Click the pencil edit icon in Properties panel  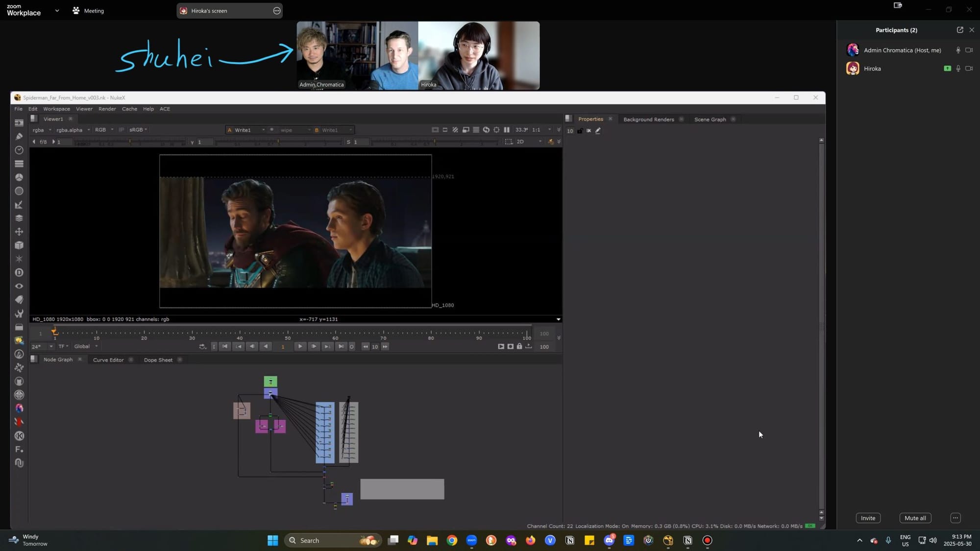(x=598, y=131)
